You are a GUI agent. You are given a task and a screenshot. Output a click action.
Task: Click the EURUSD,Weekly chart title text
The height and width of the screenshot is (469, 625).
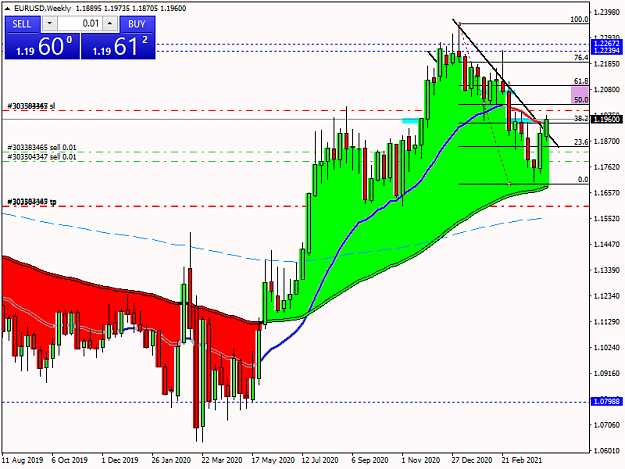point(42,8)
